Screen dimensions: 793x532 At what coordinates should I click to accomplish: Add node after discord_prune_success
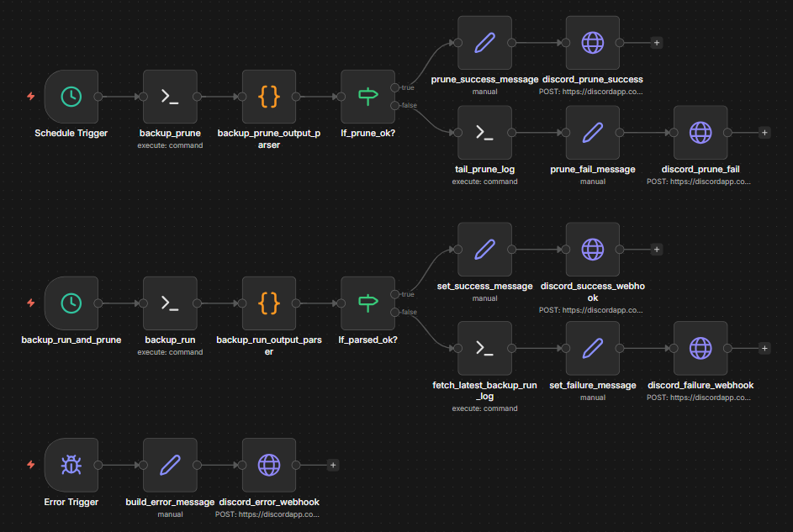point(657,43)
